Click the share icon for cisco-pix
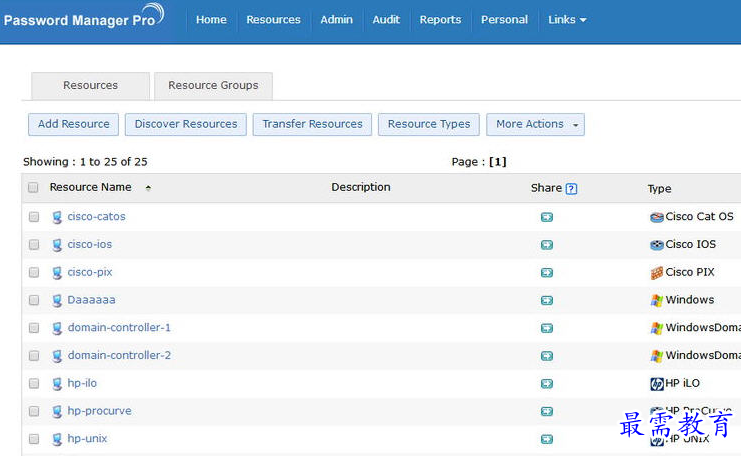 tap(547, 273)
